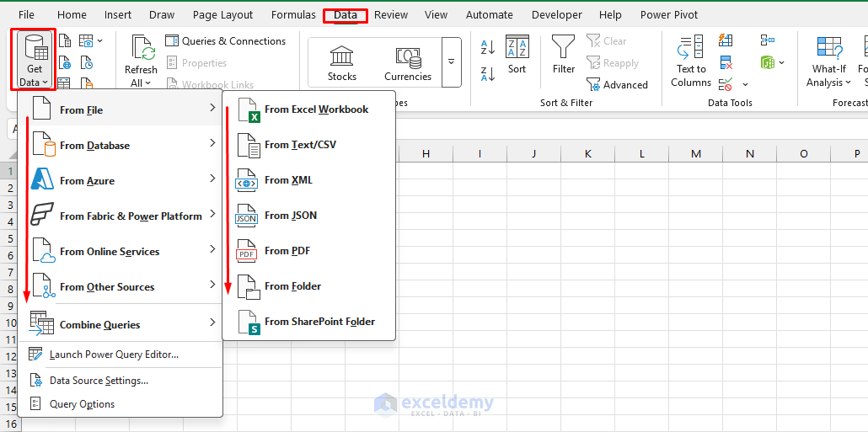Click the Flash Fill icon
The image size is (868, 432).
point(726,40)
